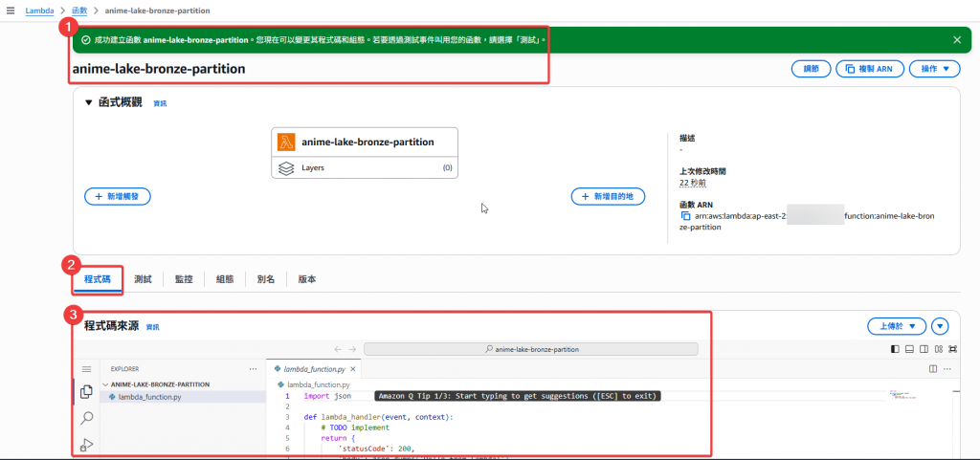Toggle editor full screen icon
Image resolution: width=980 pixels, height=460 pixels.
952,349
